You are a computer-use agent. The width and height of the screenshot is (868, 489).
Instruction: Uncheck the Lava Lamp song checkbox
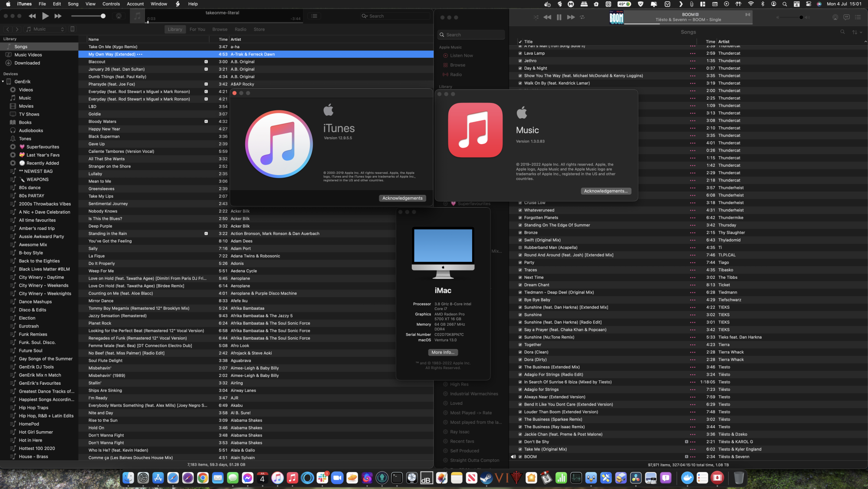520,53
